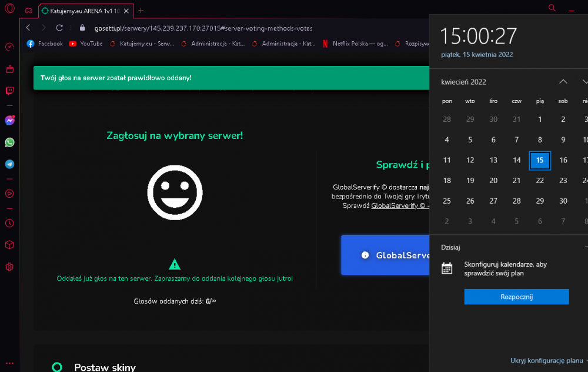This screenshot has height=372, width=588.
Task: Click the search tabs magnifier icon
Action: pyautogui.click(x=552, y=8)
